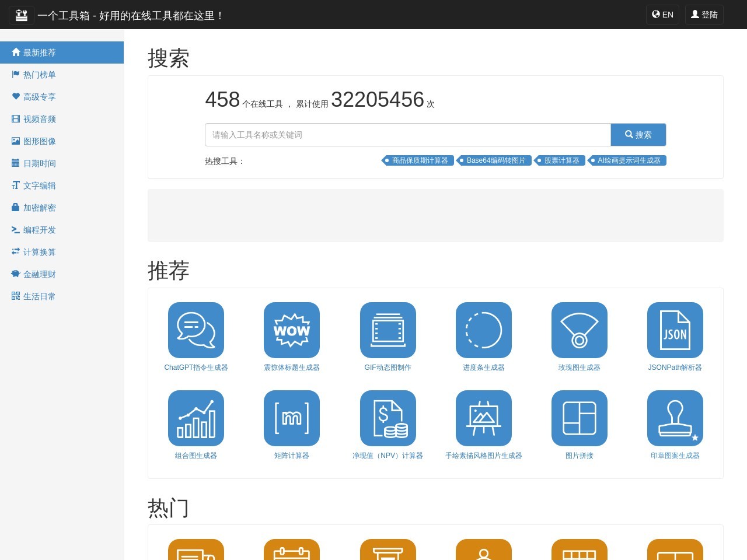Screen dimensions: 747x560
Task: Click the 搜索 search button
Action: (x=638, y=134)
